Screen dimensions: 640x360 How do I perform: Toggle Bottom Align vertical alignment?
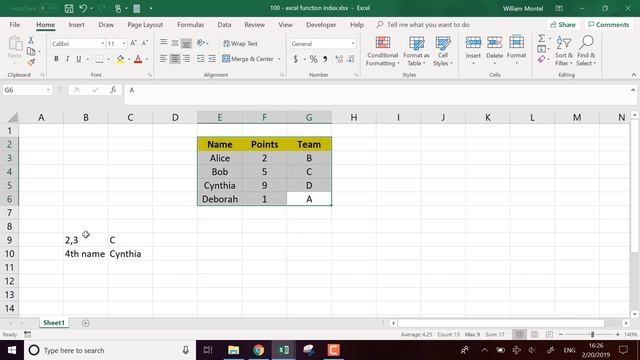coord(186,43)
